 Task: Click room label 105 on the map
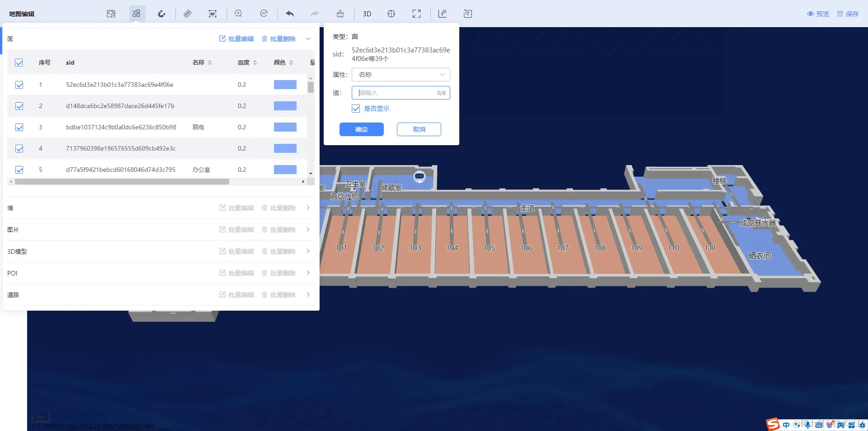pyautogui.click(x=489, y=248)
